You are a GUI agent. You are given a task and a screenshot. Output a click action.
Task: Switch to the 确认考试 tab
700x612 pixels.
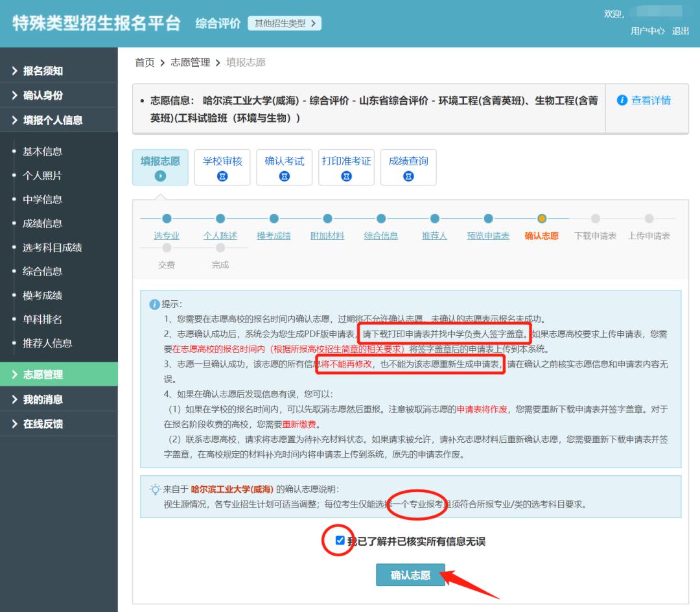285,167
